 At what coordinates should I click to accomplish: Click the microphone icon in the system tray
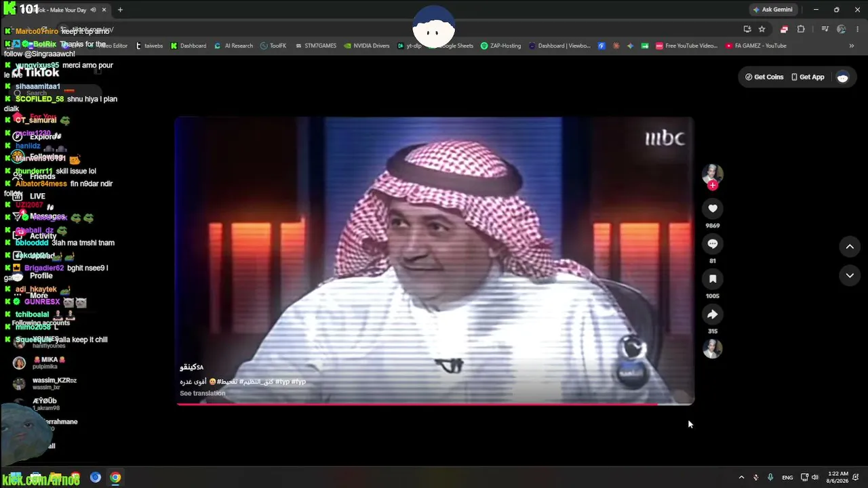(x=770, y=477)
